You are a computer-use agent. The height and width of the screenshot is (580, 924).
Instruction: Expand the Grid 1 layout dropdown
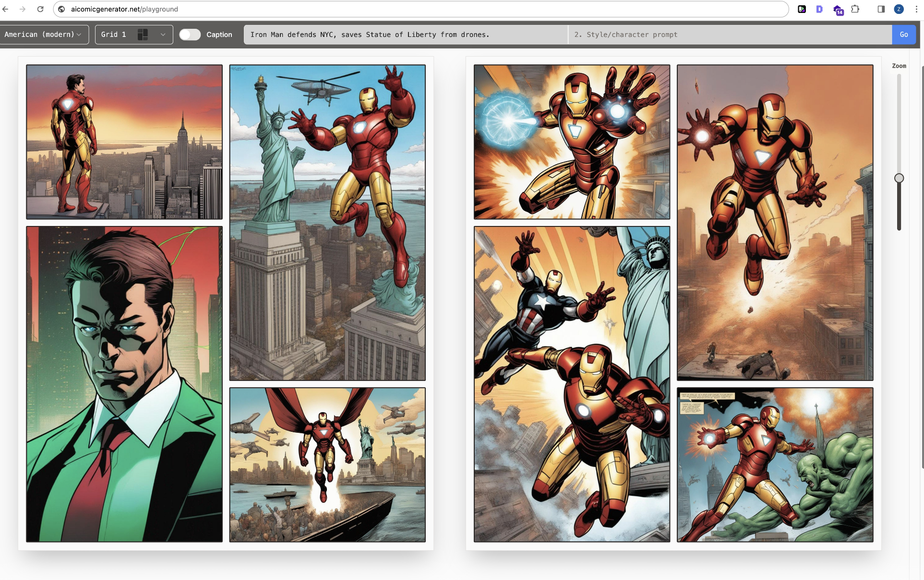click(x=134, y=35)
